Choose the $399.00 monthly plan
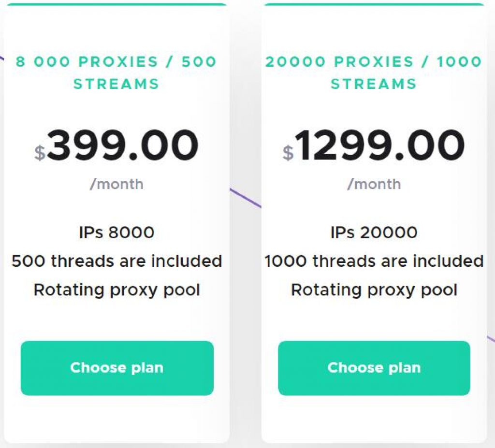 117,368
